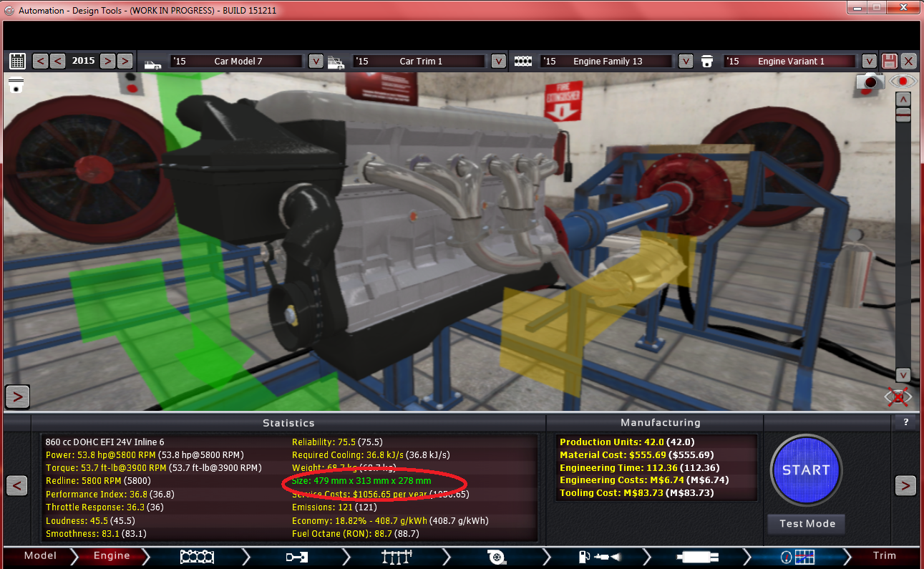Open the calendar year picker icon

click(x=17, y=61)
